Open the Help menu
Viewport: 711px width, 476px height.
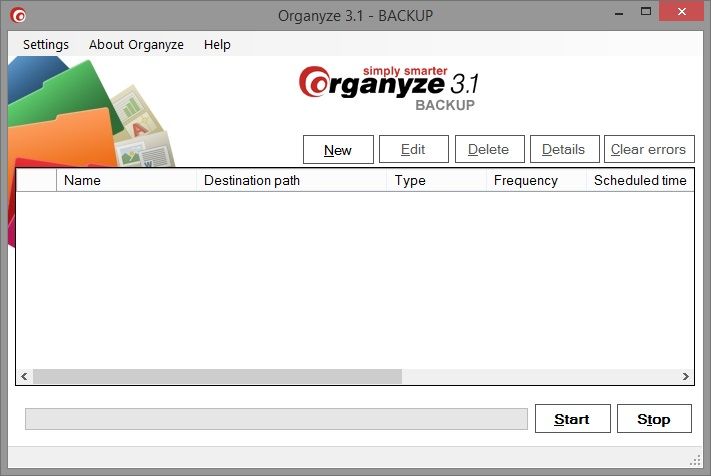217,44
